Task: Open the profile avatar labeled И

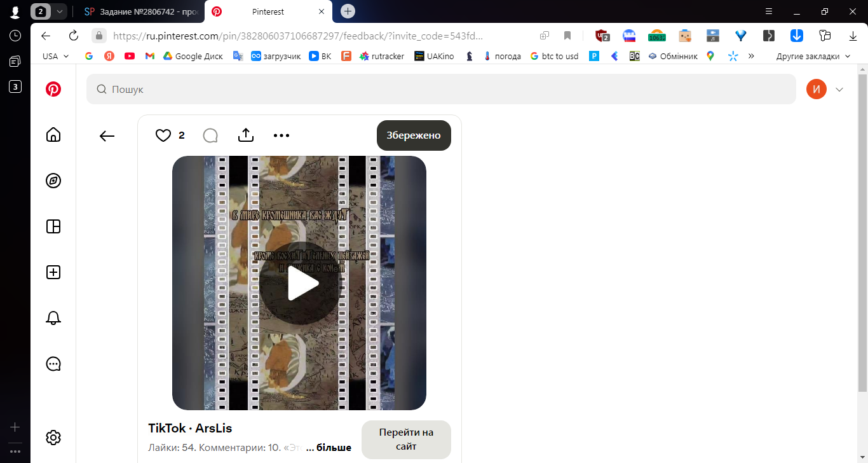Action: [817, 89]
